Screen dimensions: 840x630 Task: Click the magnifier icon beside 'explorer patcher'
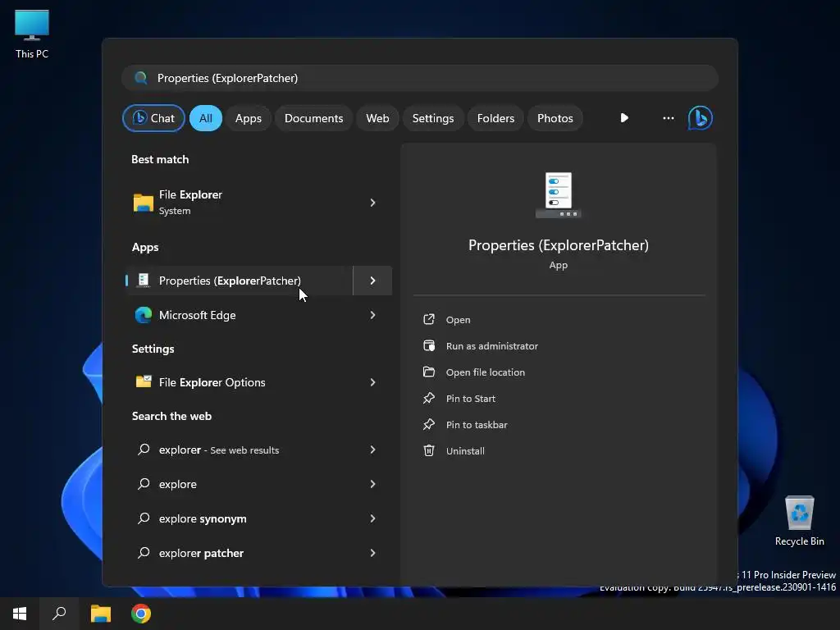click(x=143, y=553)
